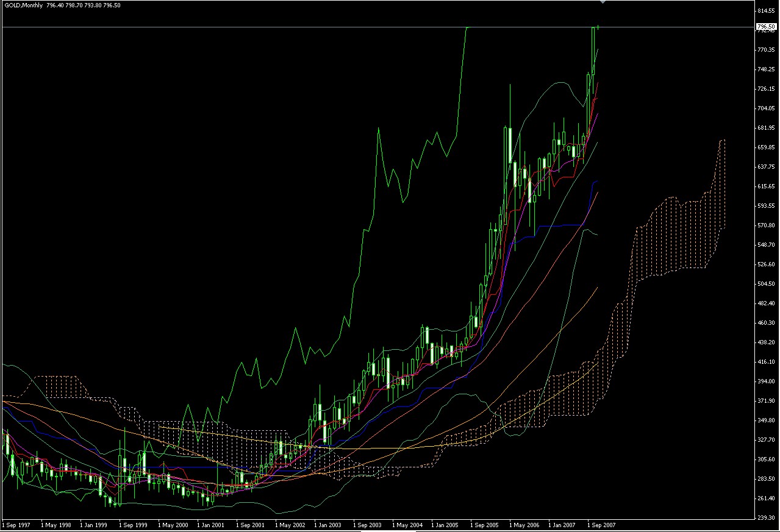780x532 pixels.
Task: Click the 283.50 price axis label
Action: pyautogui.click(x=766, y=479)
